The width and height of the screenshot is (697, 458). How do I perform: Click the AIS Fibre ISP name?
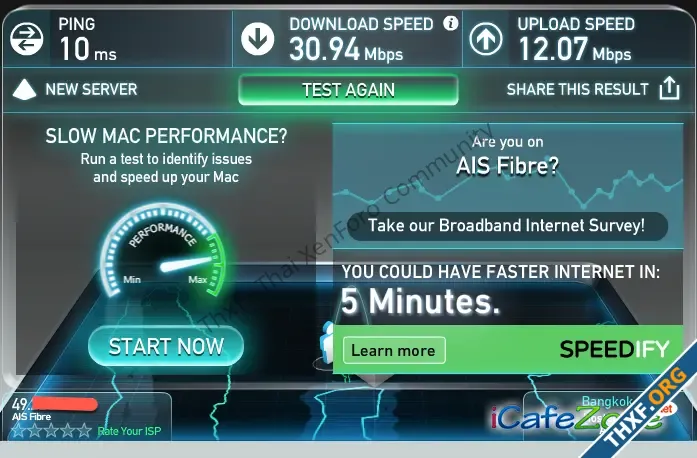[x=32, y=417]
